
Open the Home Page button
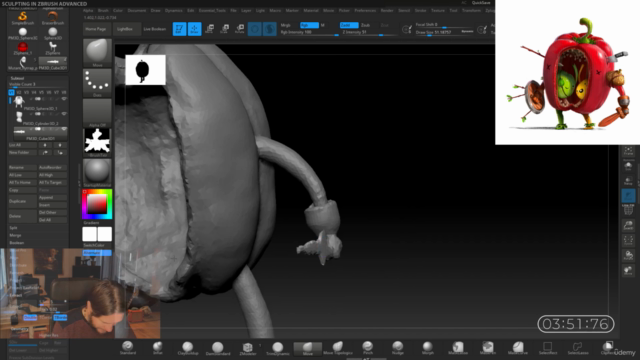(x=96, y=29)
